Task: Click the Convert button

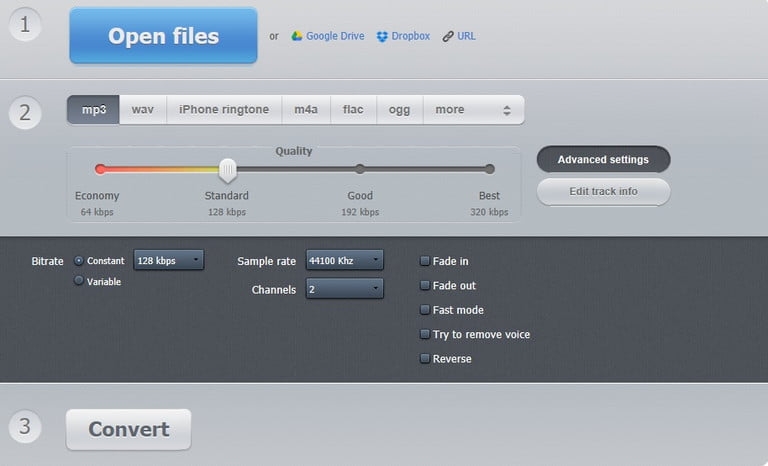Action: click(x=128, y=430)
